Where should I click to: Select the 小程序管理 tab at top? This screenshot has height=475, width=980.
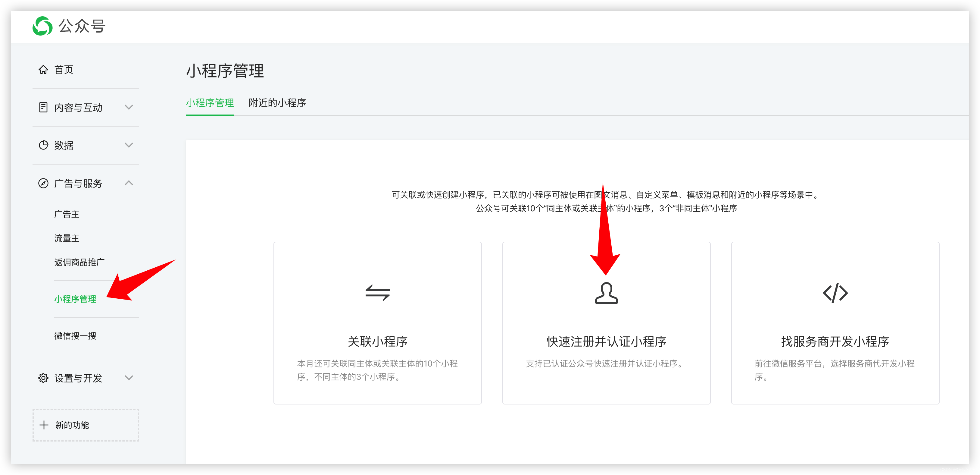pos(210,103)
